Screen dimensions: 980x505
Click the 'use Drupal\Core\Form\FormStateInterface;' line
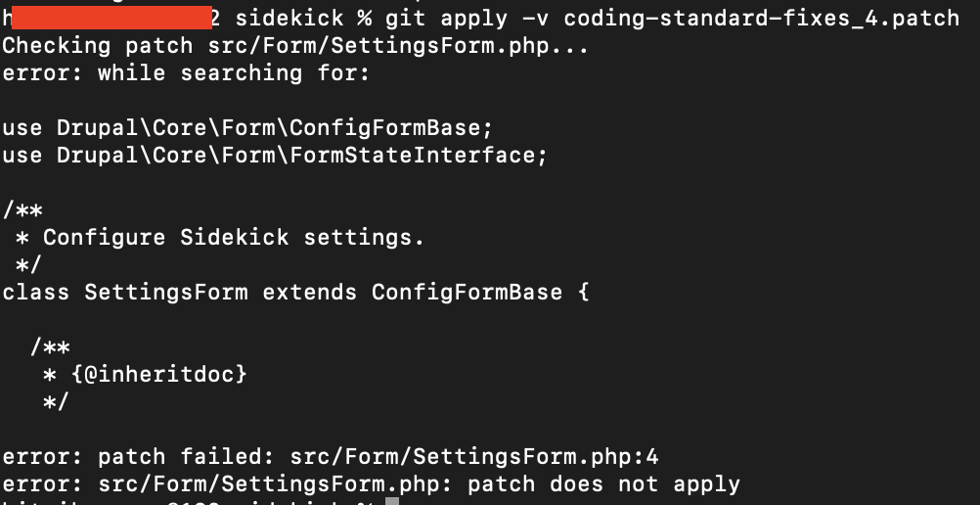(x=275, y=156)
